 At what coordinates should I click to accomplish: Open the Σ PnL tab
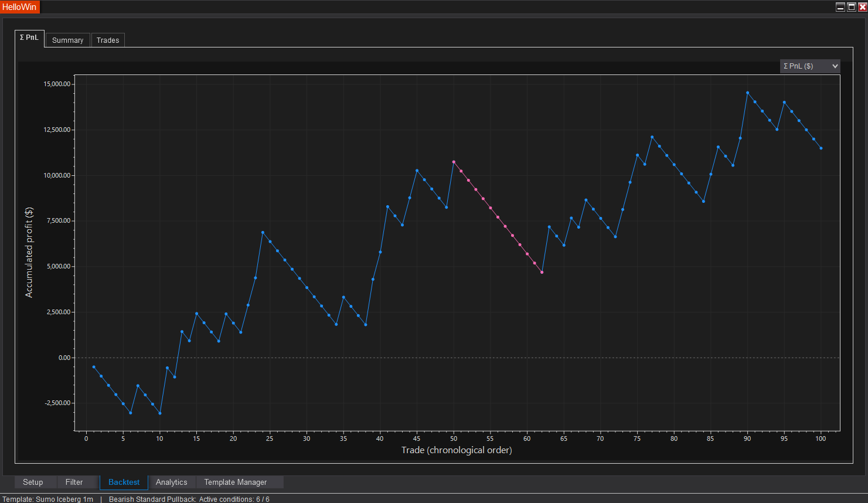tap(29, 38)
